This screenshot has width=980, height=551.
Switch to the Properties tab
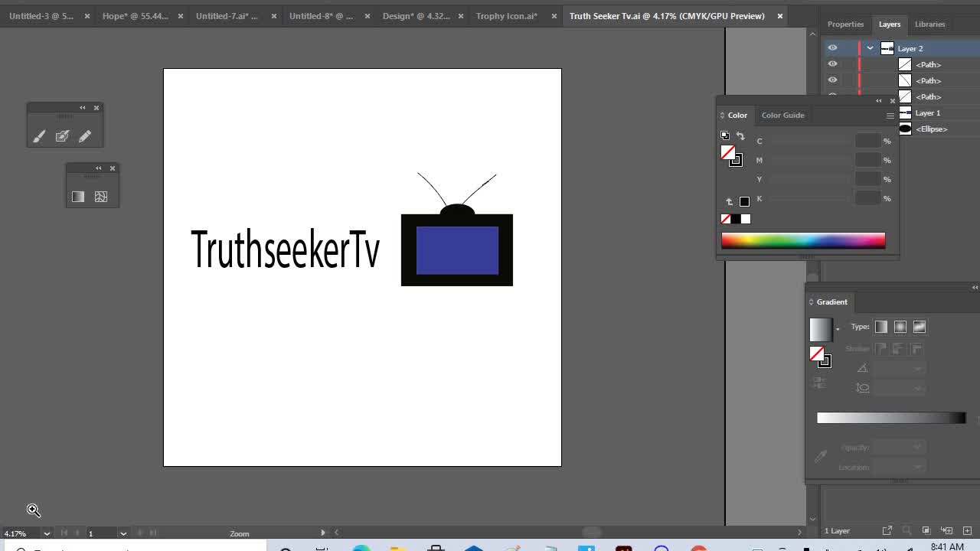point(845,24)
